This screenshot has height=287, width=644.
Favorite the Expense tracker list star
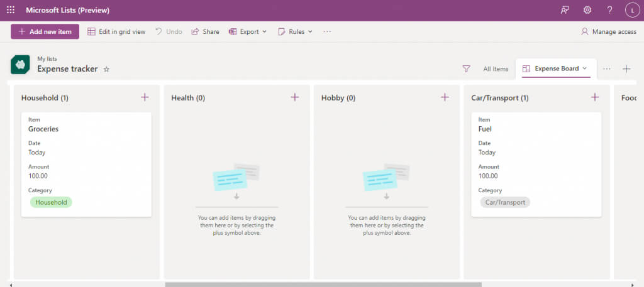[x=106, y=69]
